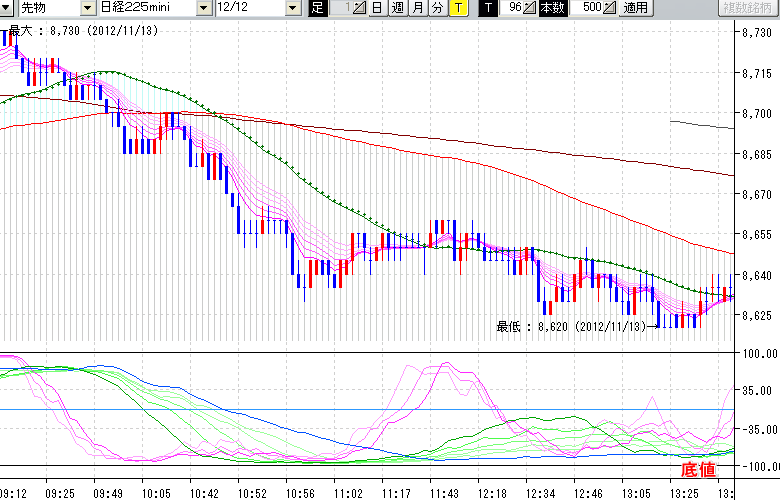
Task: Click the black 足 label in toolbar
Action: pos(318,8)
